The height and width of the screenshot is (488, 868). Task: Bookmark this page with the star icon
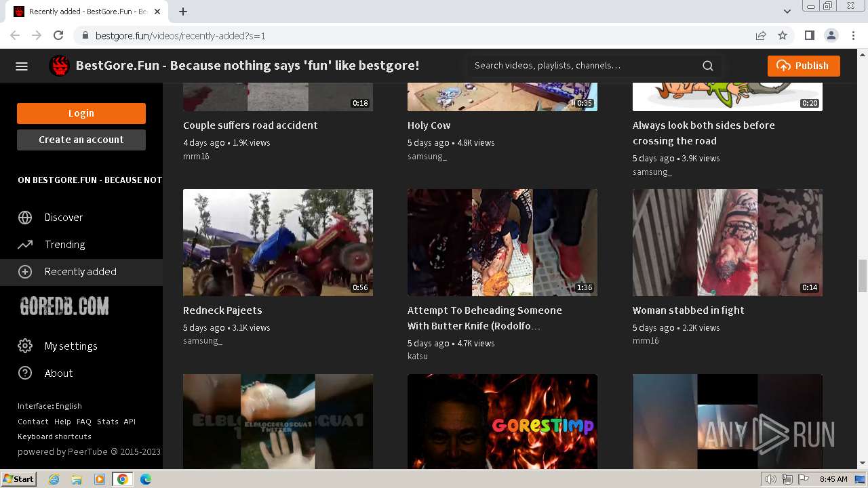click(x=783, y=36)
